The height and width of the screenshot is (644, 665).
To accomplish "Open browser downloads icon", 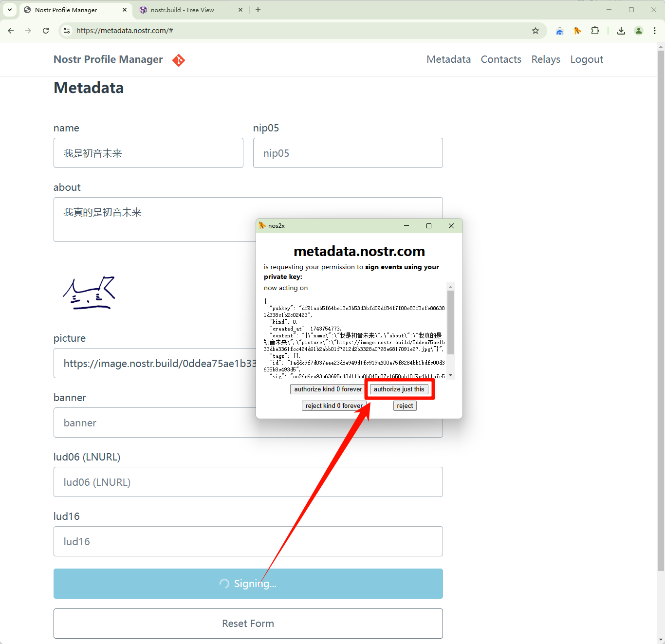I will tap(621, 31).
